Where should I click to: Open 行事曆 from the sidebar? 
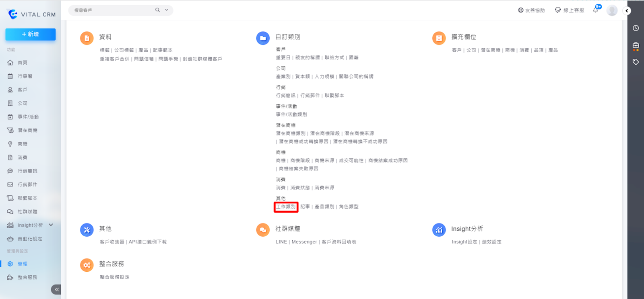coord(25,76)
